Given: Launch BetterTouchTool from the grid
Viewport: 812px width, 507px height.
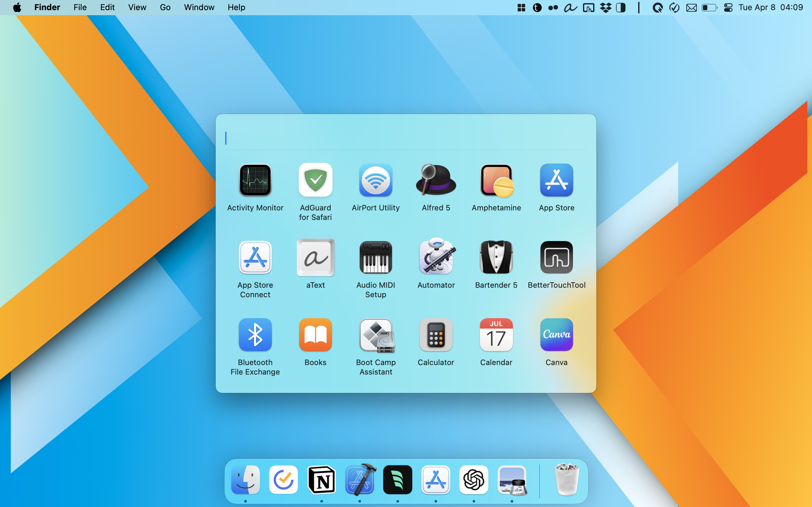Looking at the screenshot, I should tap(556, 258).
